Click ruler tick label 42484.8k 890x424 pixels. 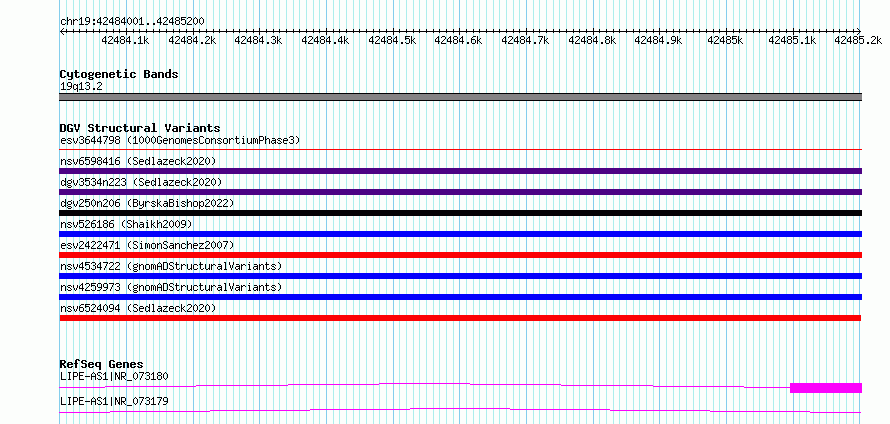(592, 40)
